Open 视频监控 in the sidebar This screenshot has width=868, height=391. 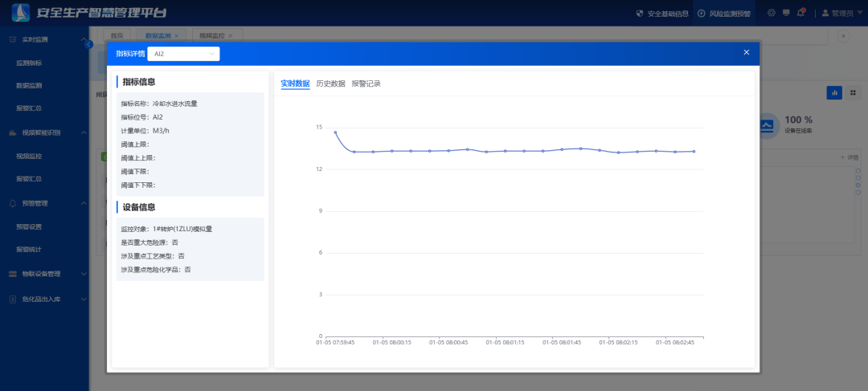pos(30,157)
